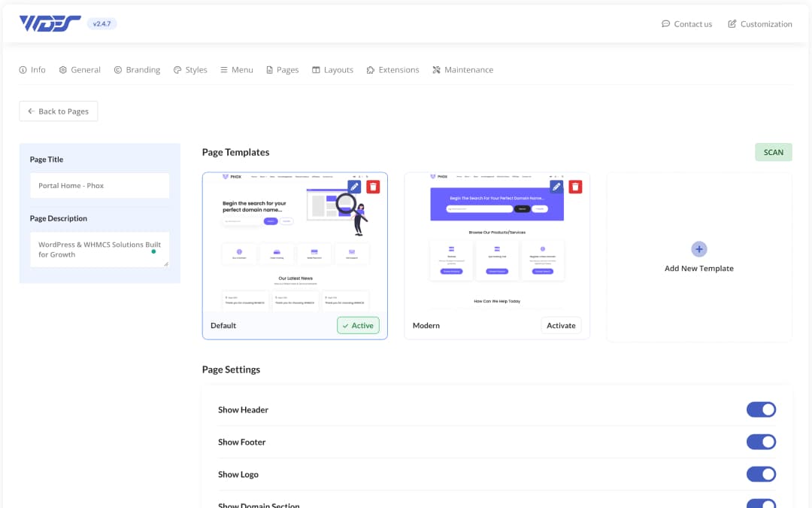Go back using Back to Pages button
Image resolution: width=812 pixels, height=508 pixels.
coord(59,111)
